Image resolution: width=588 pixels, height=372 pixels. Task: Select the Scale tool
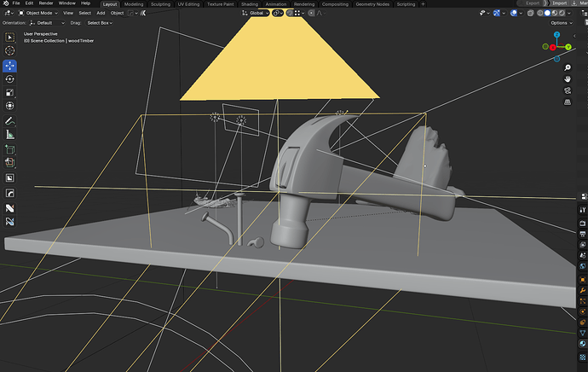click(x=9, y=93)
